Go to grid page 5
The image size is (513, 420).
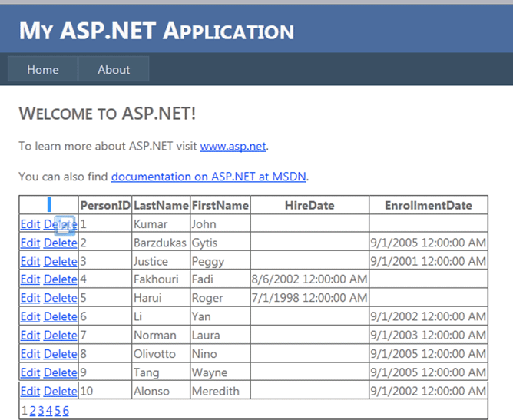[58, 411]
